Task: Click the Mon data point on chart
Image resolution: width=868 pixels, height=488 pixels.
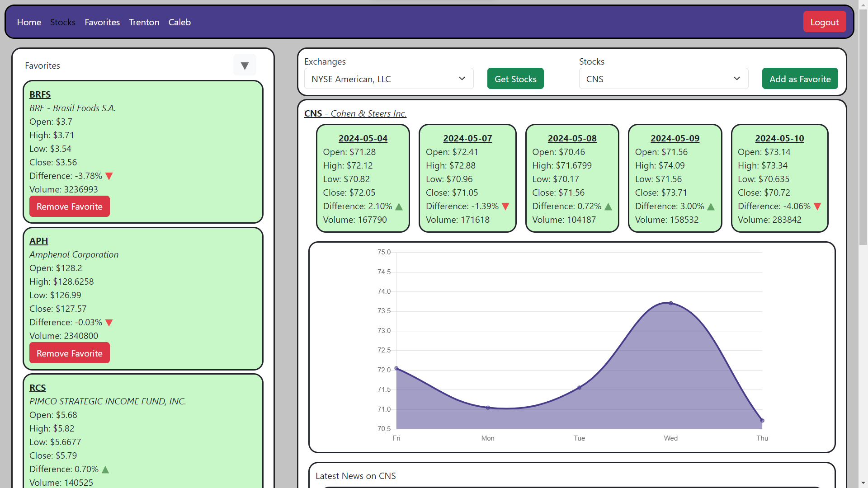Action: point(488,408)
